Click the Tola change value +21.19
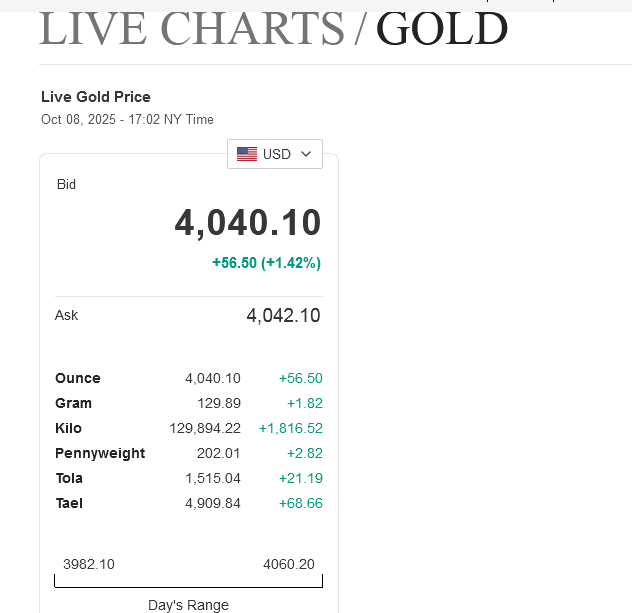The width and height of the screenshot is (632, 613). tap(300, 478)
